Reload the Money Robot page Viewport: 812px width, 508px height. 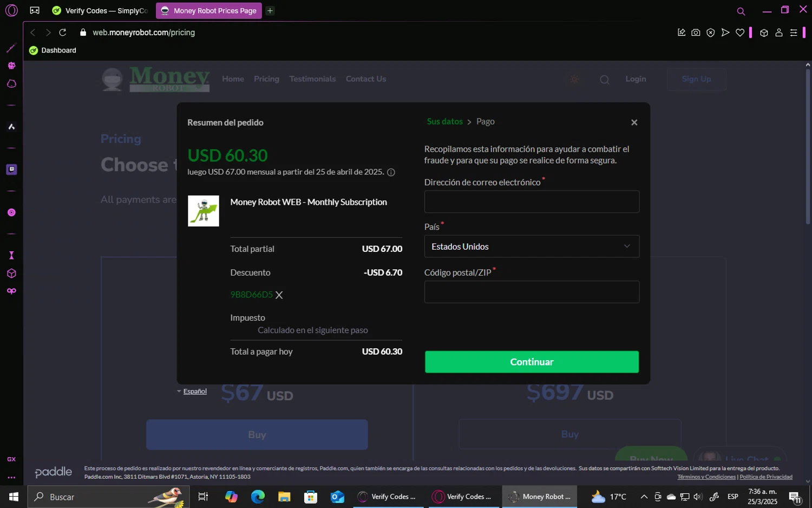tap(63, 32)
